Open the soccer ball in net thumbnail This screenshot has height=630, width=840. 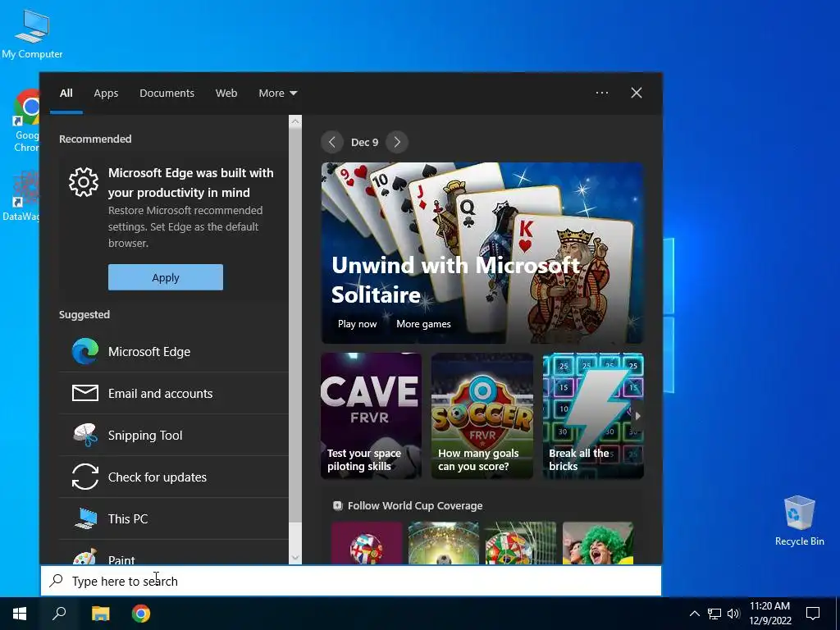coord(520,543)
